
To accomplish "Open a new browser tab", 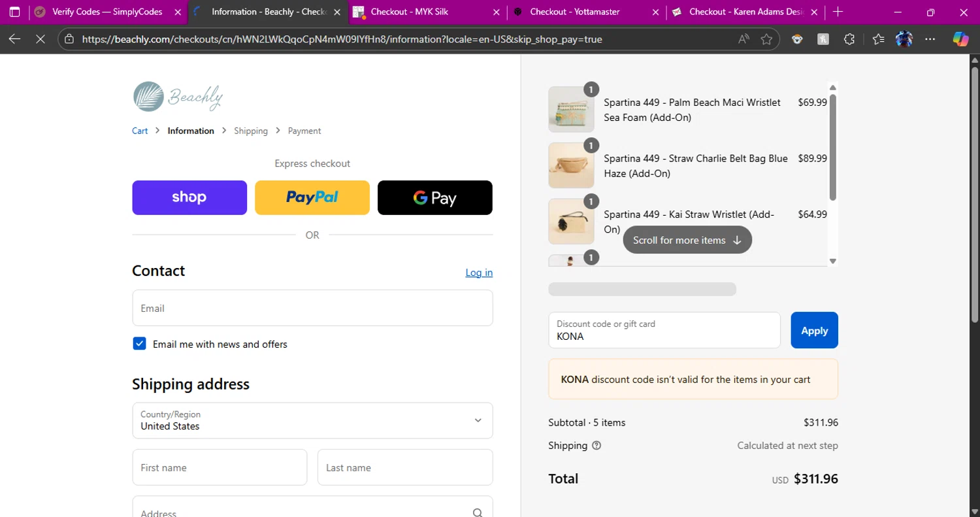I will (838, 12).
